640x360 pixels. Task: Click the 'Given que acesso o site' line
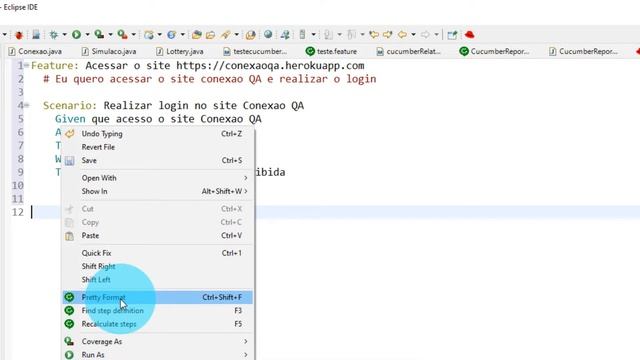point(158,119)
